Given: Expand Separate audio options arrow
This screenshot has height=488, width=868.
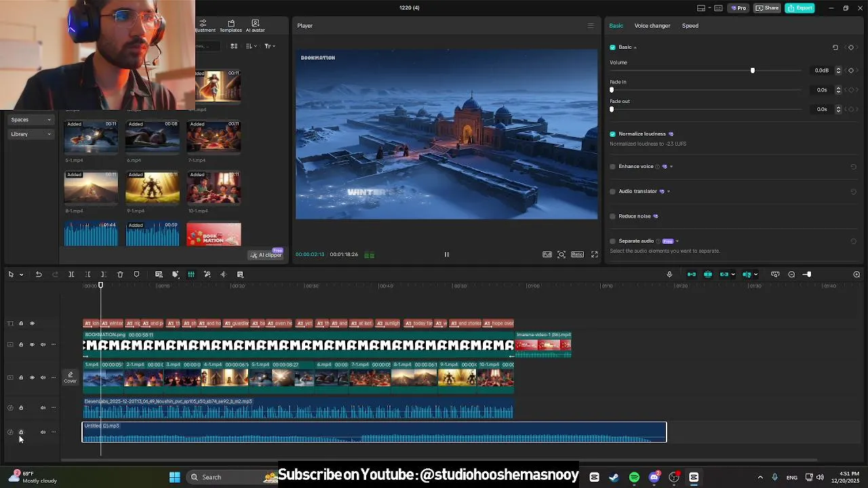Looking at the screenshot, I should tap(677, 241).
